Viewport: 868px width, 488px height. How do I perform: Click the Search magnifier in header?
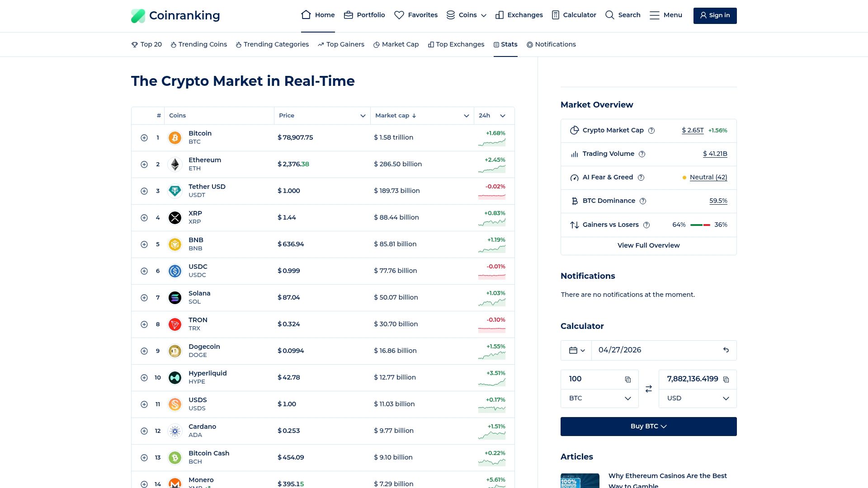pos(609,15)
